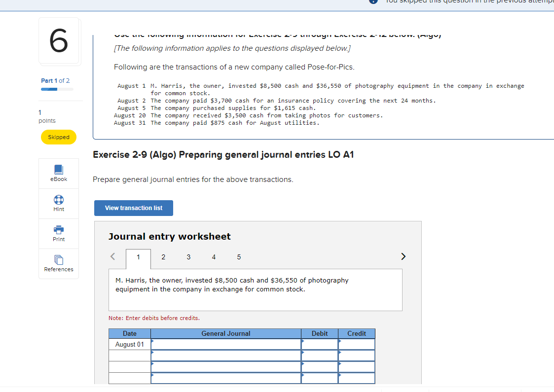This screenshot has height=392, width=554.
Task: Click the Exercise 2-9 heading text
Action: coord(223,155)
